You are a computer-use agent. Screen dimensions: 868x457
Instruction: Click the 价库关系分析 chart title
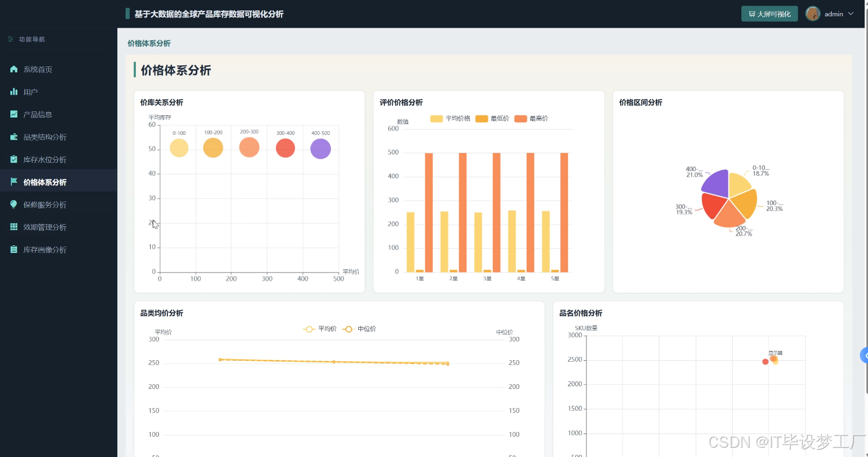(x=162, y=102)
